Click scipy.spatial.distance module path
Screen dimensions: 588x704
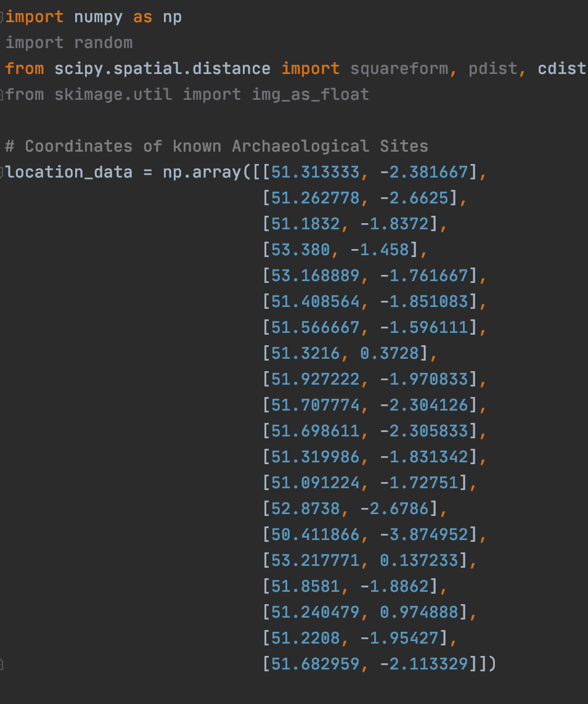(x=162, y=68)
